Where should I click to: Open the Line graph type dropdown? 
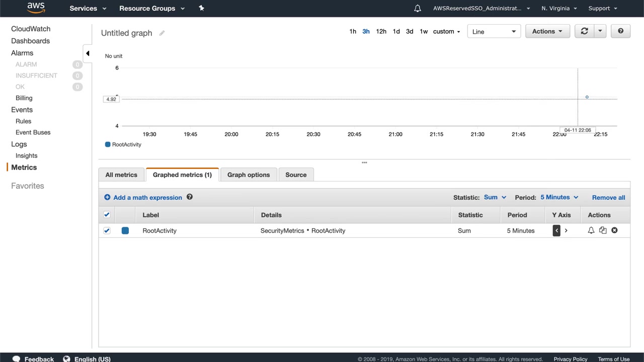[x=494, y=31]
